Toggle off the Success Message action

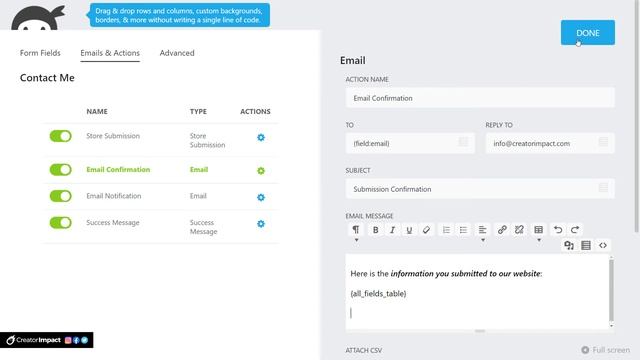60,222
